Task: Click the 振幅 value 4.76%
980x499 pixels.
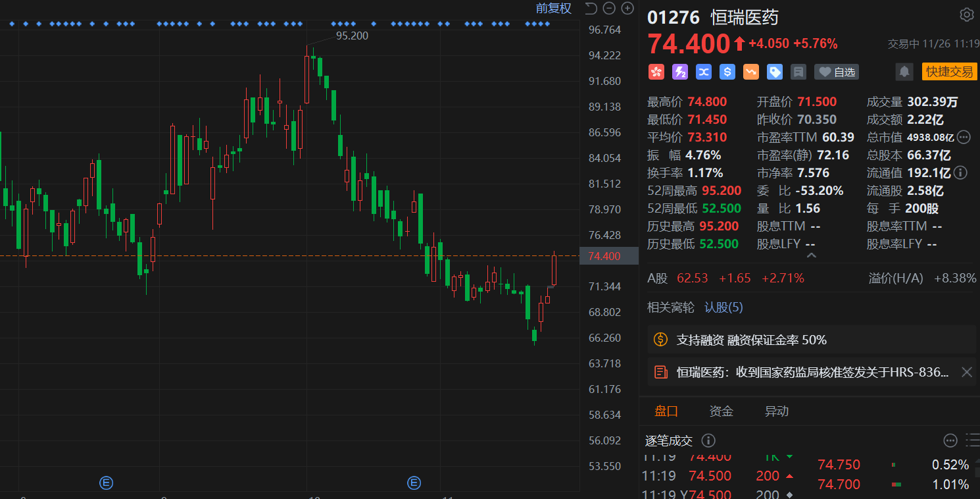Action: click(703, 155)
